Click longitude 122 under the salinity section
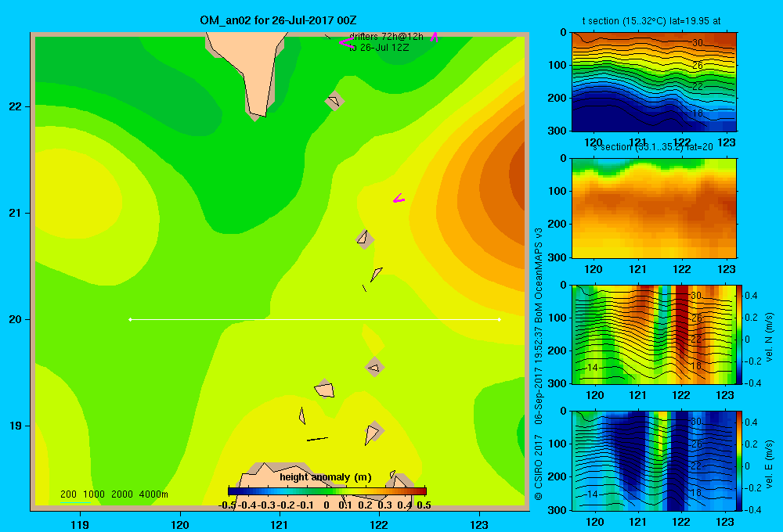The height and width of the screenshot is (532, 783). coord(682,269)
